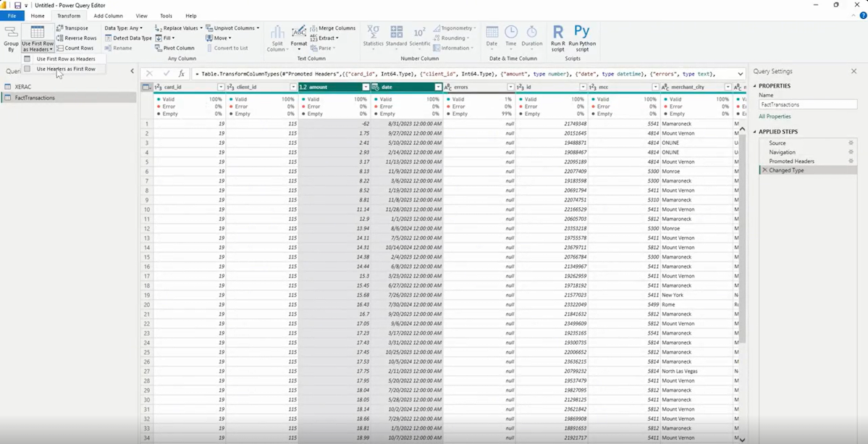Run Detect Data Type
Viewport: 868px width, 444px height.
click(128, 38)
